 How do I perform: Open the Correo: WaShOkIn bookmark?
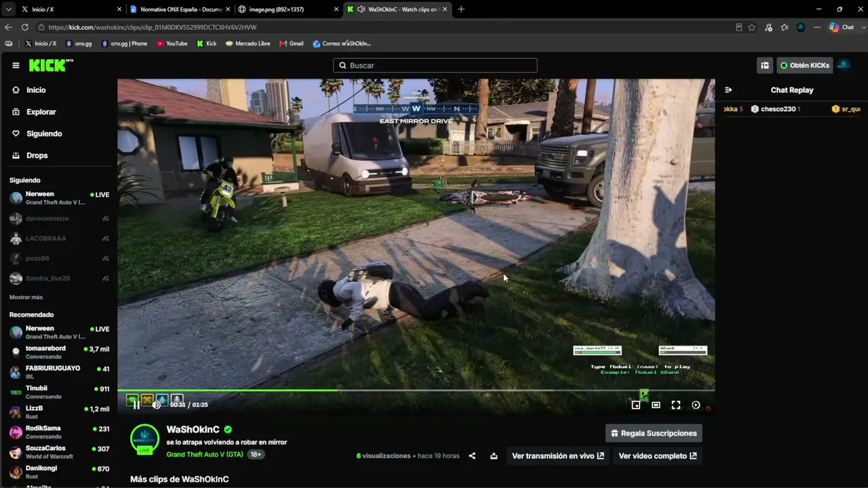(342, 43)
